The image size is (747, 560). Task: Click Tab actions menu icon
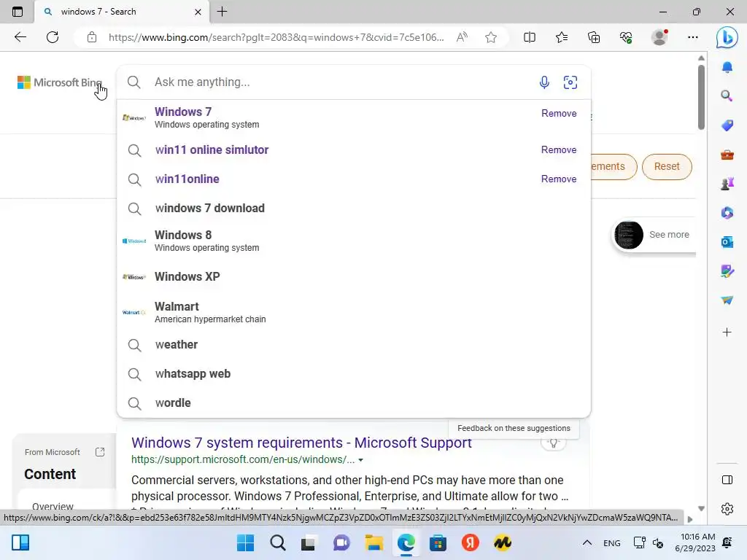[18, 12]
